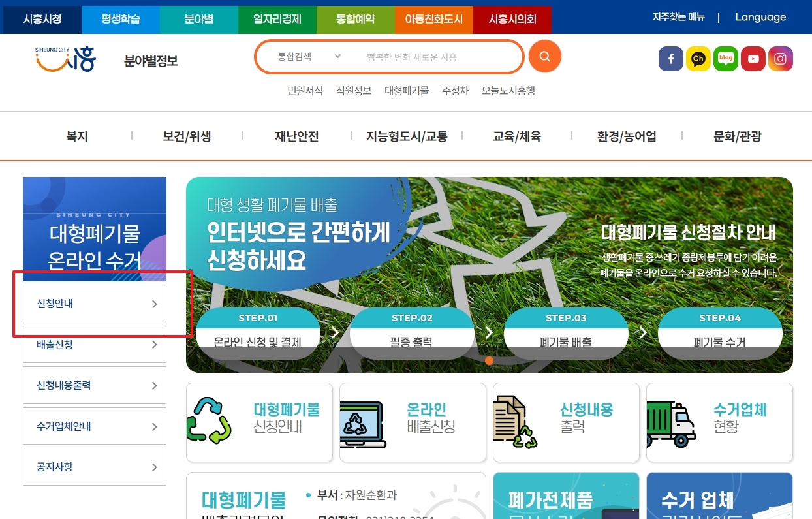Click 대형폐기물 quick link under search
Viewport: 812px width, 519px height.
pos(407,91)
